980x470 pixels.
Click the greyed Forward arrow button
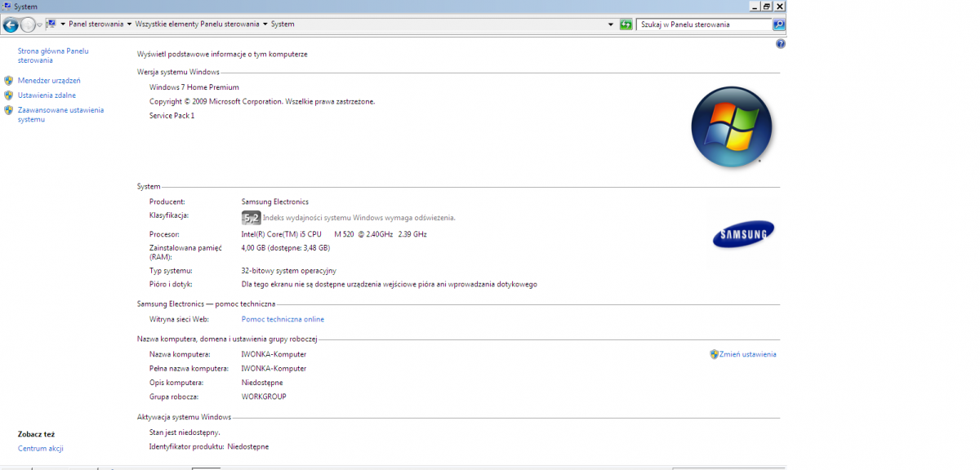pos(28,24)
